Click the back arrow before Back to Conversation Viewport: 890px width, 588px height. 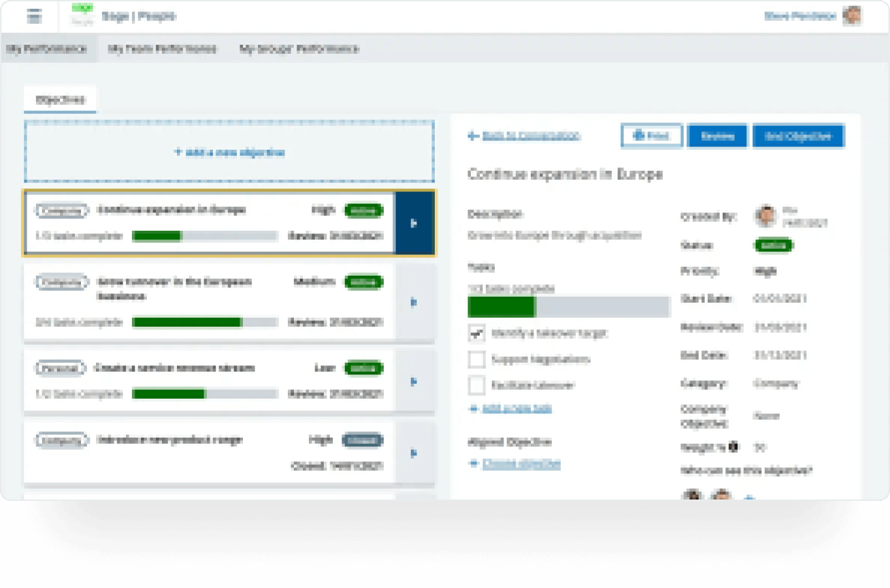coord(472,135)
